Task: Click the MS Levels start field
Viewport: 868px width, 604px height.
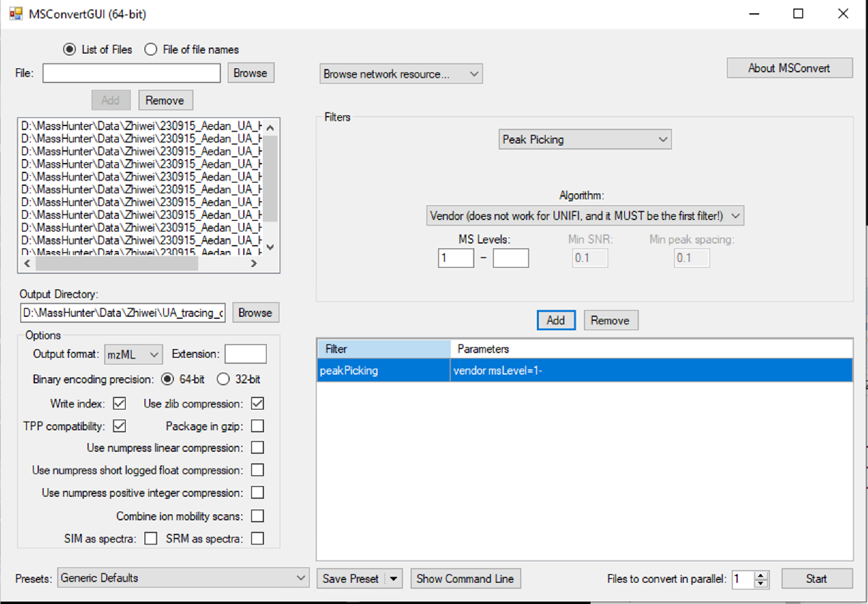Action: (456, 258)
